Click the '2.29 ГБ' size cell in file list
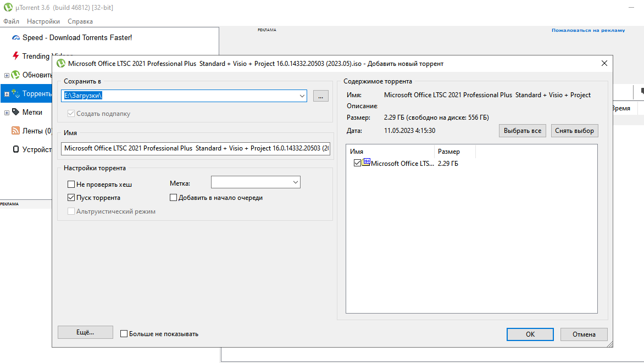Screen dimensions: 644x363 (448, 164)
